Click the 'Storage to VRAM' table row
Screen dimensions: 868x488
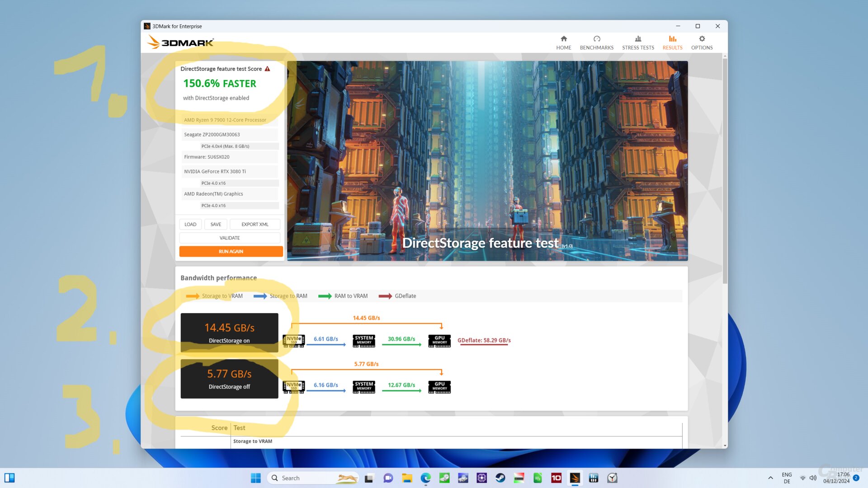coord(431,441)
